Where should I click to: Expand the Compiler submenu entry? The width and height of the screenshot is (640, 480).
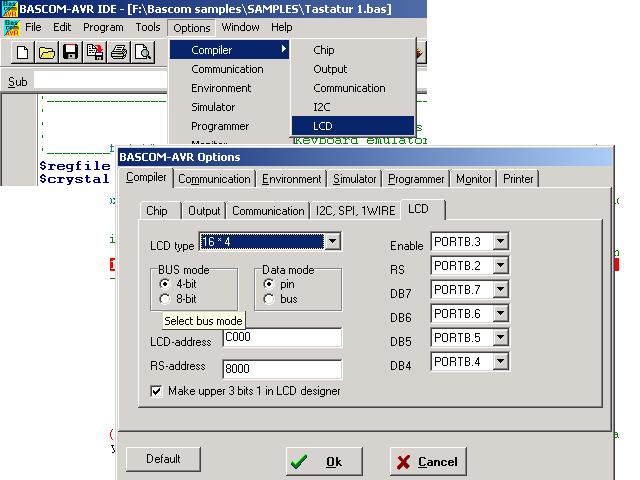tap(229, 50)
